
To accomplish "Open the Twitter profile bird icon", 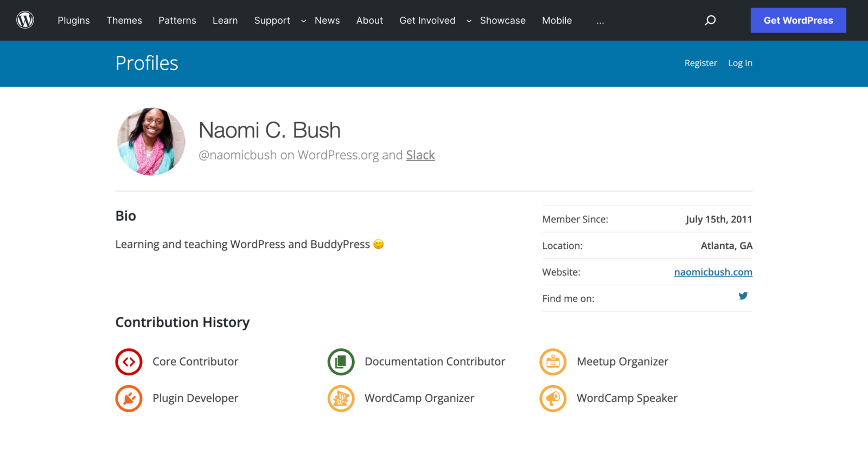I will click(743, 296).
